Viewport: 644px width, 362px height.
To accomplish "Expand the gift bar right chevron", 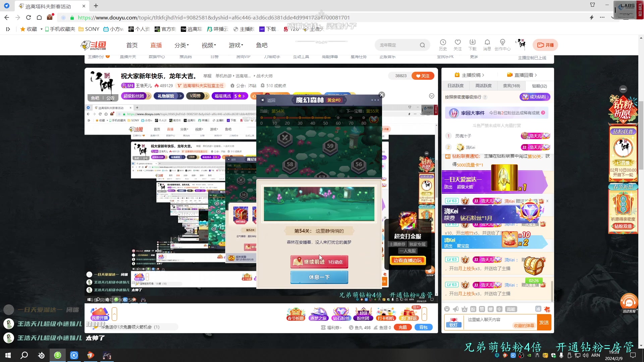I will coord(424,314).
